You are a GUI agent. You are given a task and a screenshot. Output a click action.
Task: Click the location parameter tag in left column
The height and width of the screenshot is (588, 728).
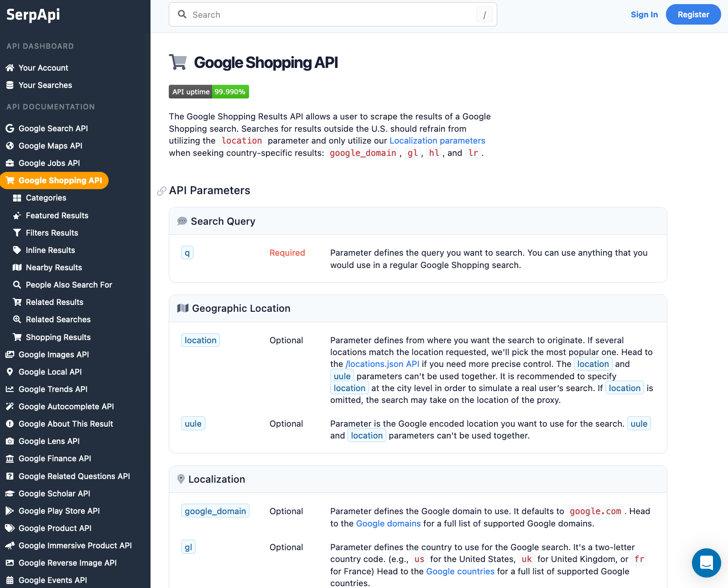[200, 340]
